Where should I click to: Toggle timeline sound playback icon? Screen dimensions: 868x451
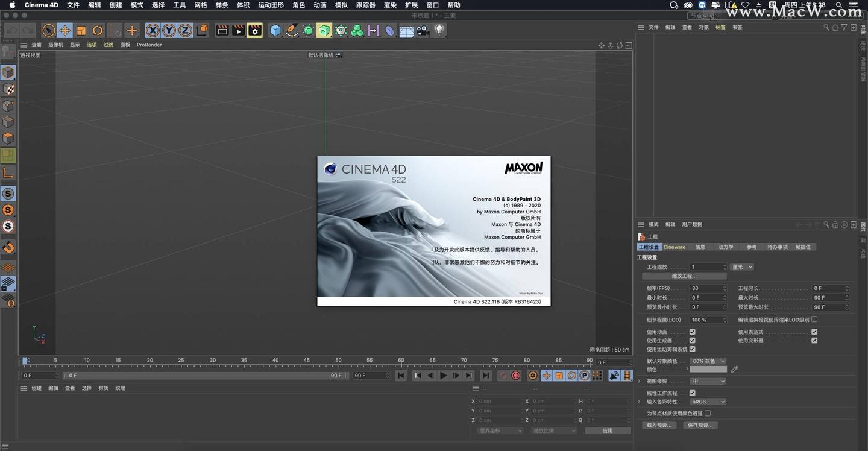tap(614, 376)
